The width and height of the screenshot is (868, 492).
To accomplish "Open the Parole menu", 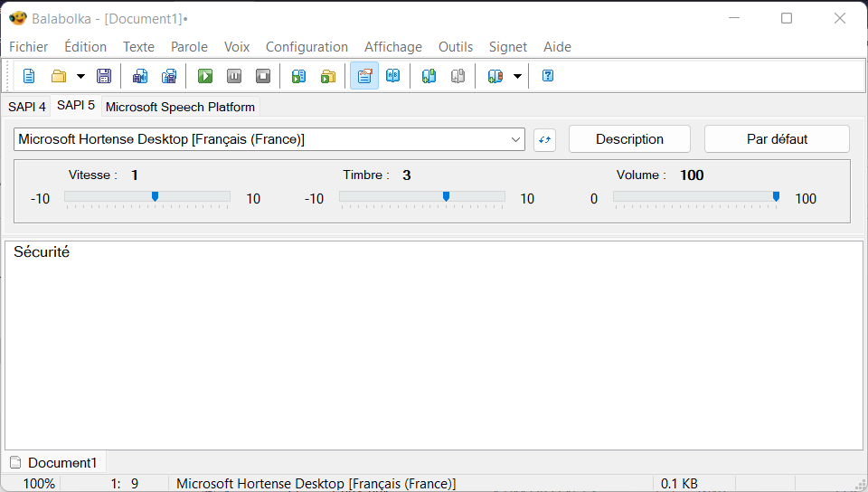I will click(x=189, y=47).
